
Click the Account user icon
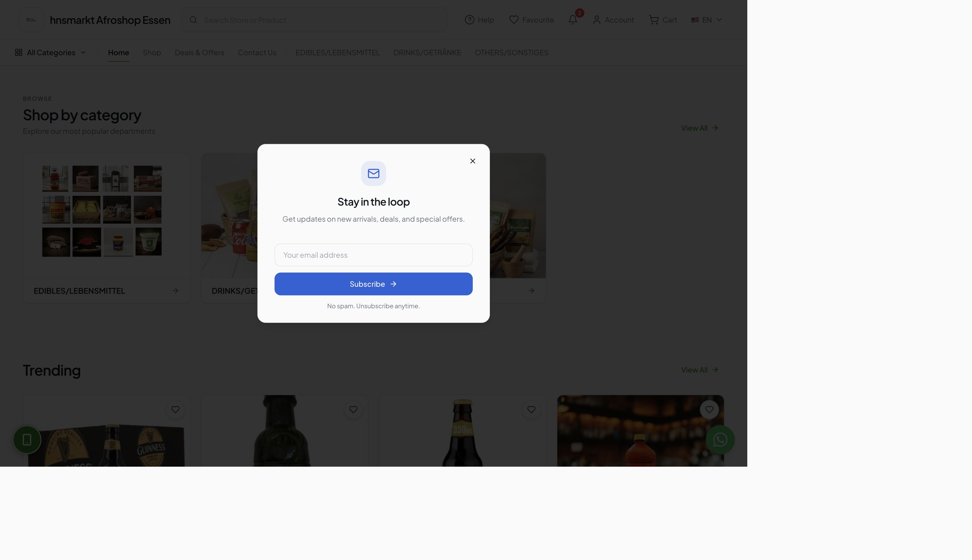tap(597, 20)
